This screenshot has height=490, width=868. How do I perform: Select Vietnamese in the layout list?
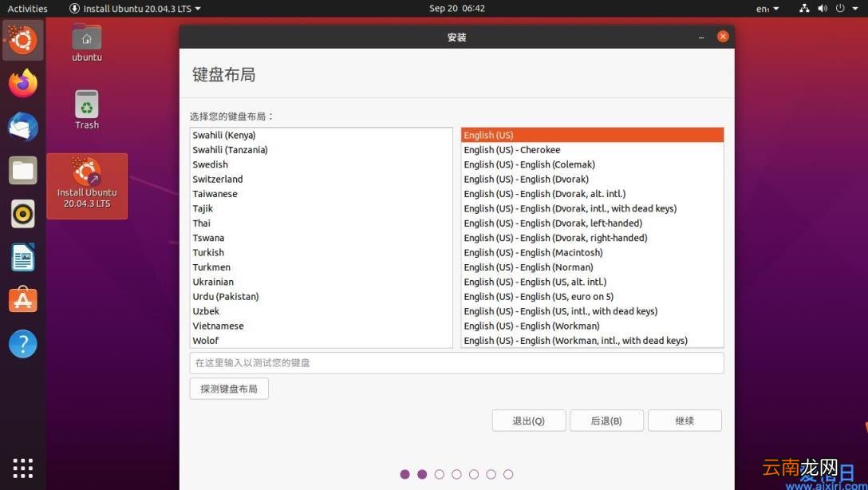(321, 326)
